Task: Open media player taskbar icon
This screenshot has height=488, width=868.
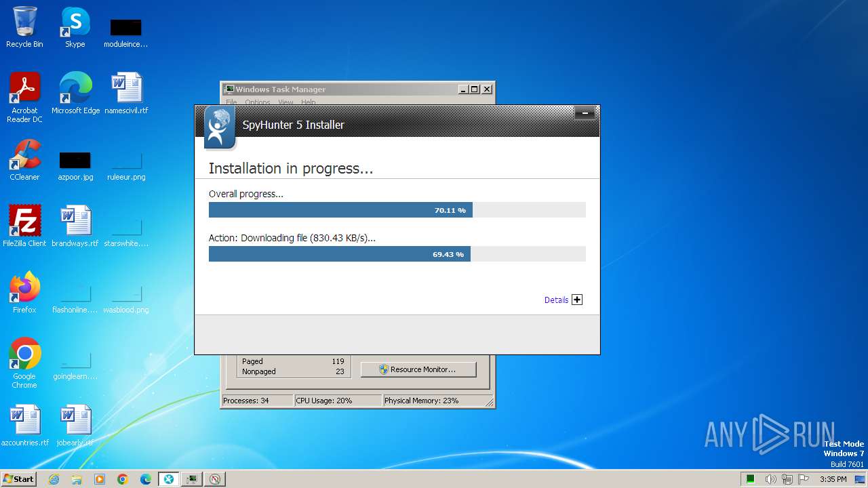Action: [100, 479]
